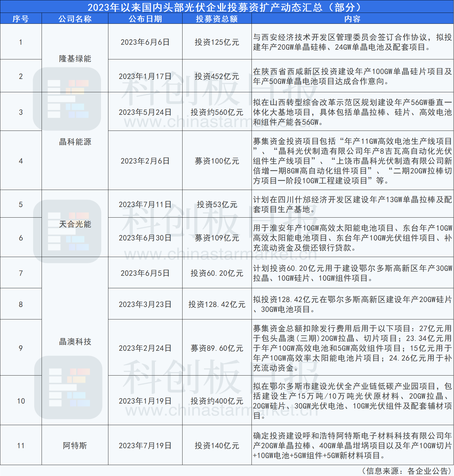Click content about 呼和浩特阿特斯电子材料科技
Image resolution: width=454 pixels, height=476 pixels.
click(x=352, y=445)
